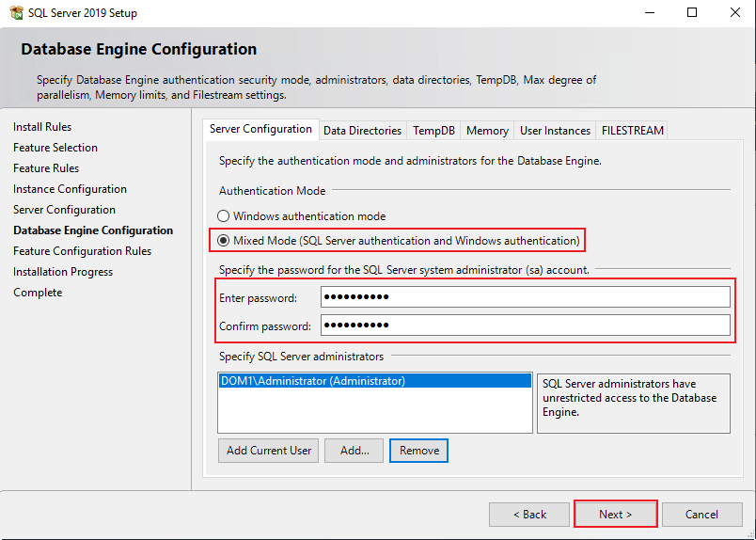Click the Enter password field
The height and width of the screenshot is (540, 756).
[x=525, y=296]
